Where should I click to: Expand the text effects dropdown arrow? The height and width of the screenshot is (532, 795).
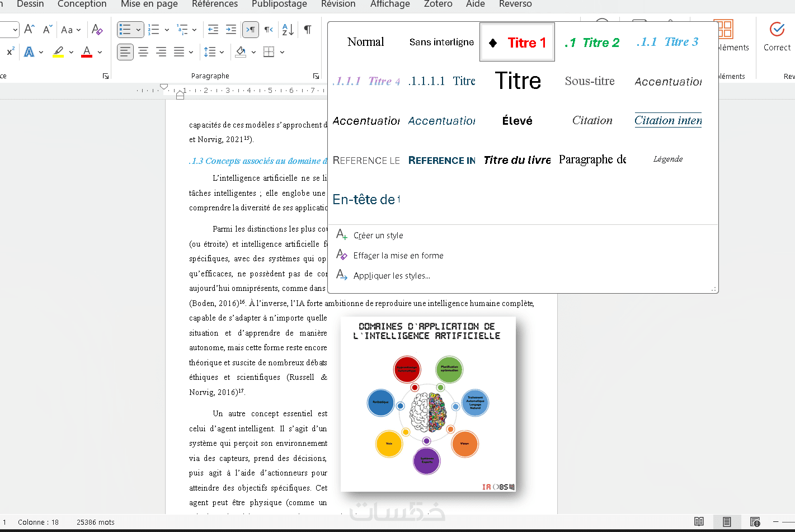[x=41, y=53]
